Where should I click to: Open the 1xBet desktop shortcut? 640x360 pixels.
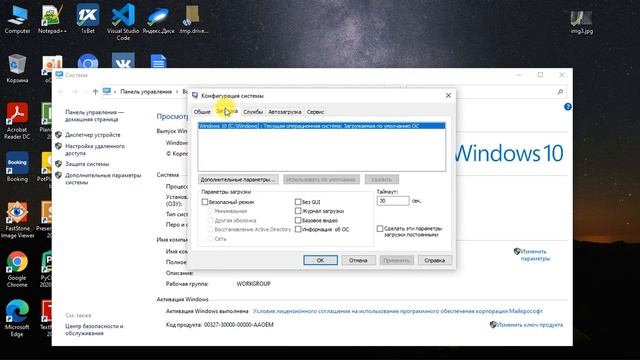click(x=88, y=18)
